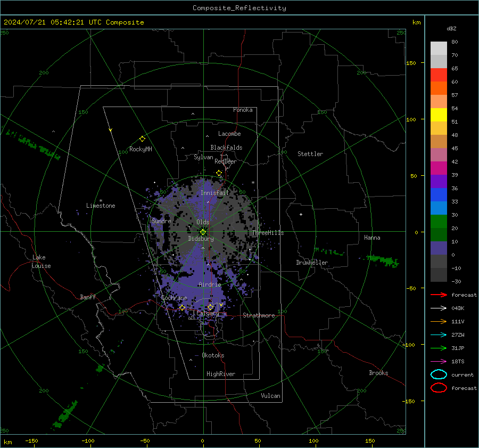Click the 150 tick on right km axis
The width and height of the screenshot is (479, 448).
[x=411, y=63]
